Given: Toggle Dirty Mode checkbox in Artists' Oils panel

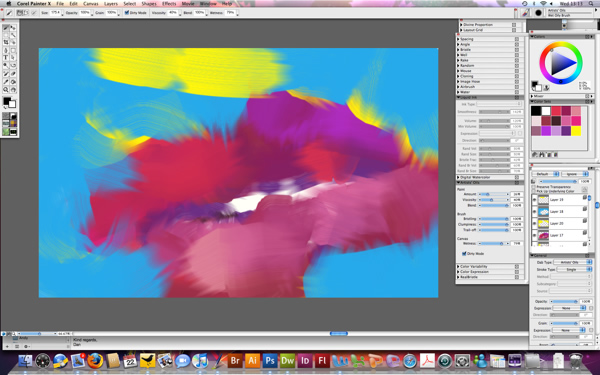Looking at the screenshot, I should [x=464, y=253].
